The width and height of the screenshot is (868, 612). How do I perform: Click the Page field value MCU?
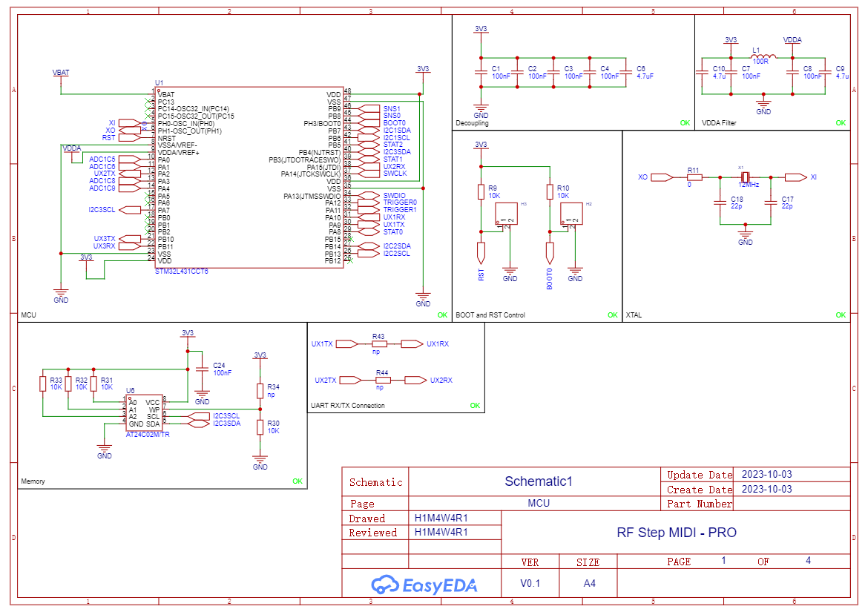(539, 503)
